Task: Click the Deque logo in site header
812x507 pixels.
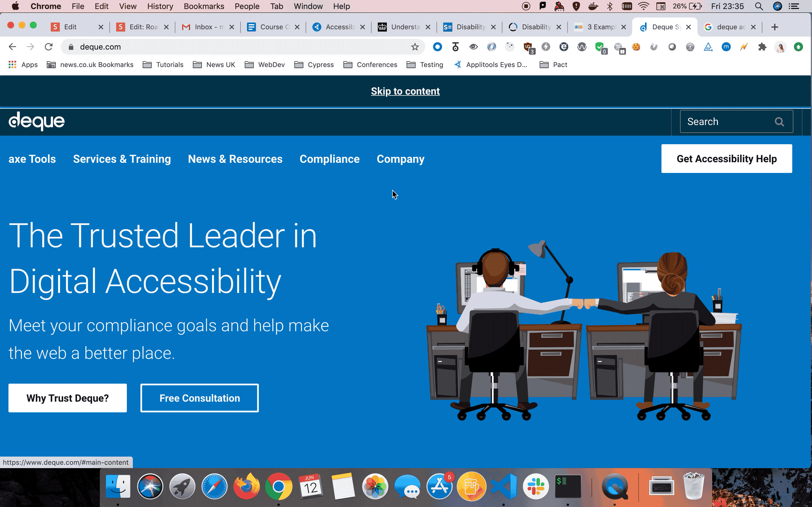Action: click(x=37, y=121)
